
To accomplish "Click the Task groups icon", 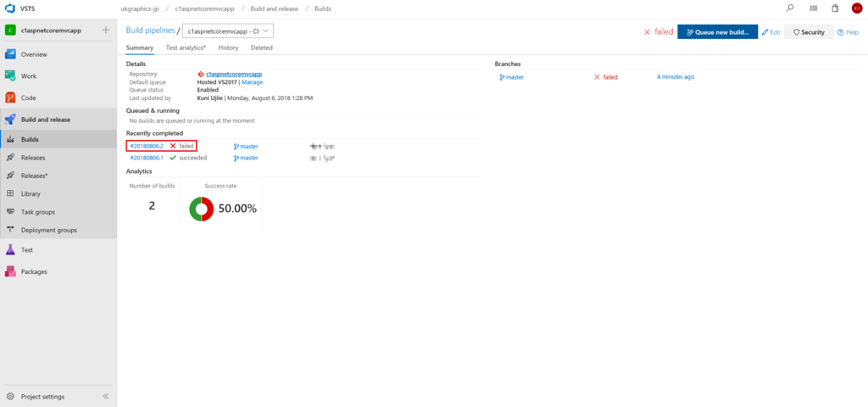I will (10, 211).
